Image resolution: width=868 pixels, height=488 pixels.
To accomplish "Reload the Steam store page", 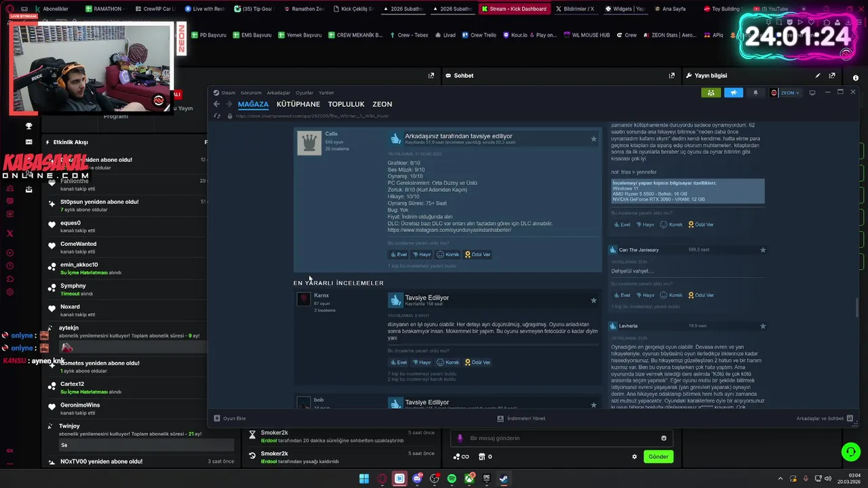I will [x=217, y=116].
